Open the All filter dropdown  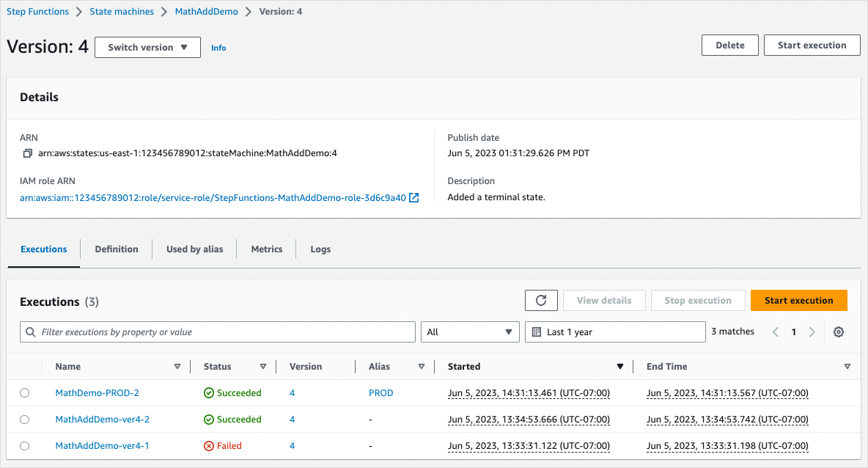click(x=470, y=332)
